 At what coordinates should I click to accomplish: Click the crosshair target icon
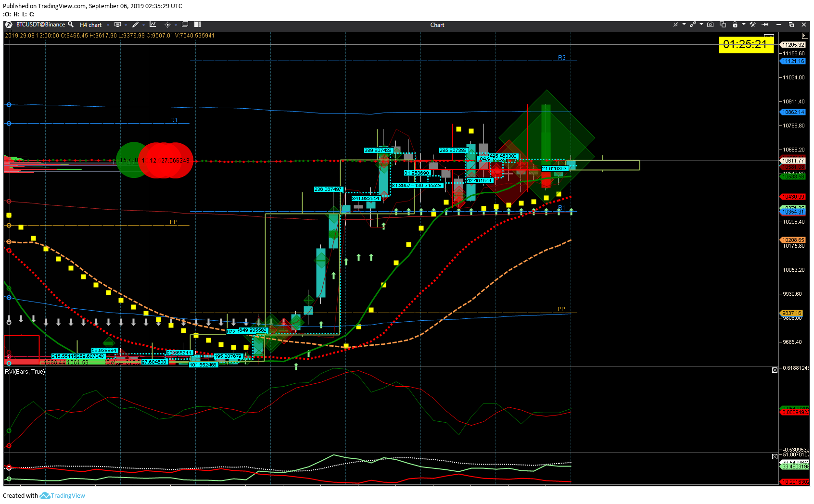pyautogui.click(x=167, y=25)
